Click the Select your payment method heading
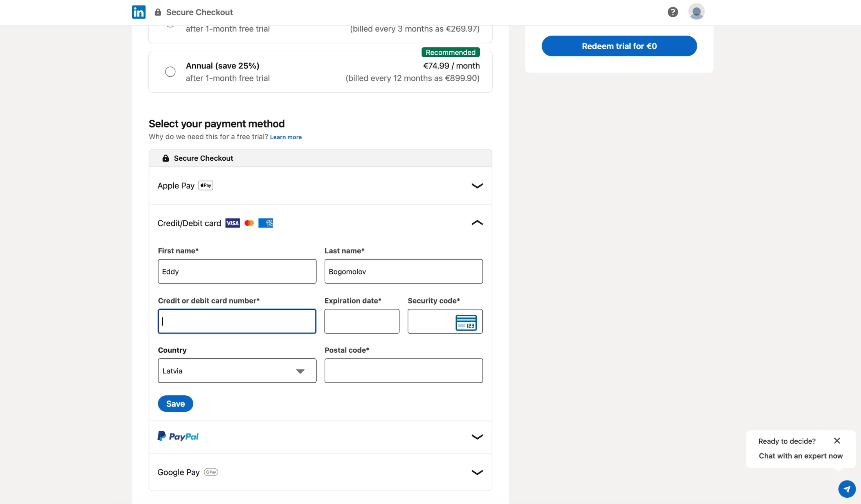 pyautogui.click(x=216, y=124)
